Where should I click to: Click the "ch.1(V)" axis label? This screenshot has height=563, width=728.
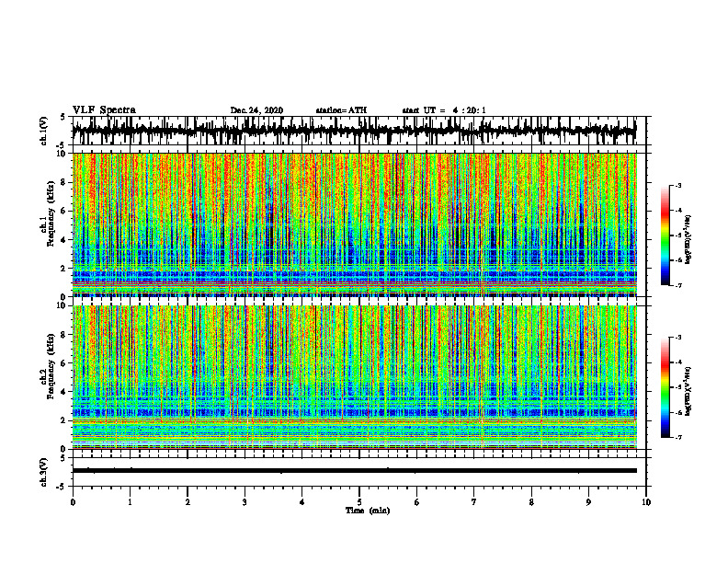44,131
